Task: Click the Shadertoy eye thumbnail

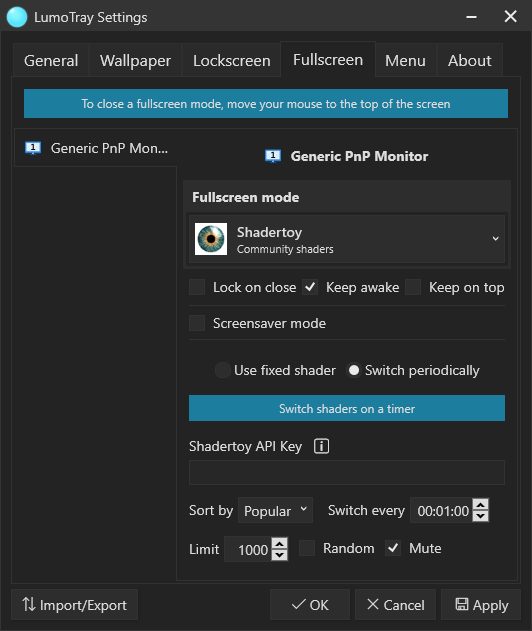Action: pyautogui.click(x=211, y=239)
